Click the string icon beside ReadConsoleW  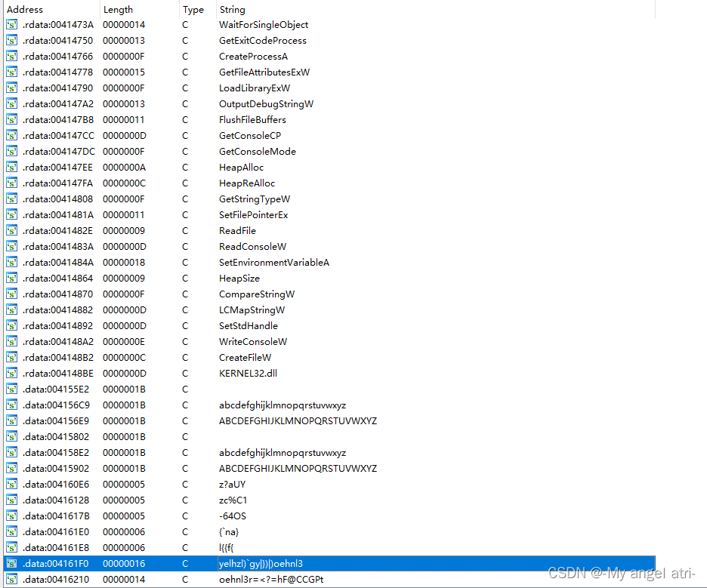pyautogui.click(x=12, y=247)
